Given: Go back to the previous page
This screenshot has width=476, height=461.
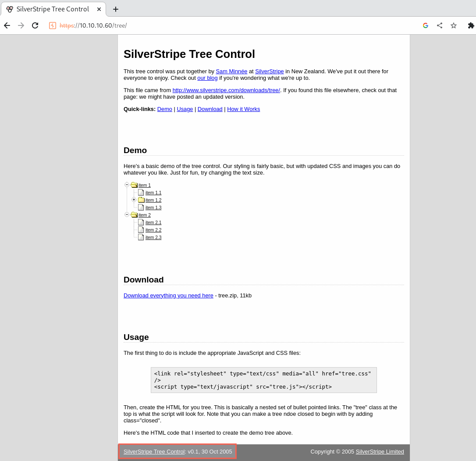Looking at the screenshot, I should click(7, 25).
